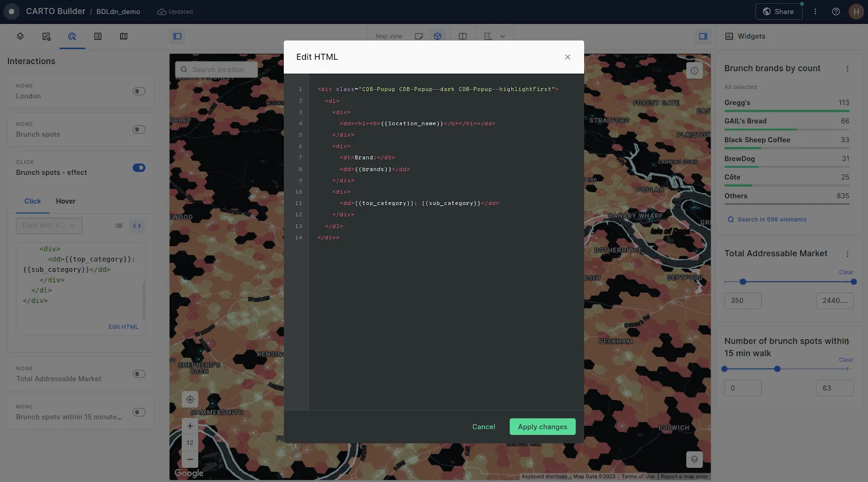
Task: Open the 'Dark with h...' style dropdown
Action: pyautogui.click(x=49, y=226)
